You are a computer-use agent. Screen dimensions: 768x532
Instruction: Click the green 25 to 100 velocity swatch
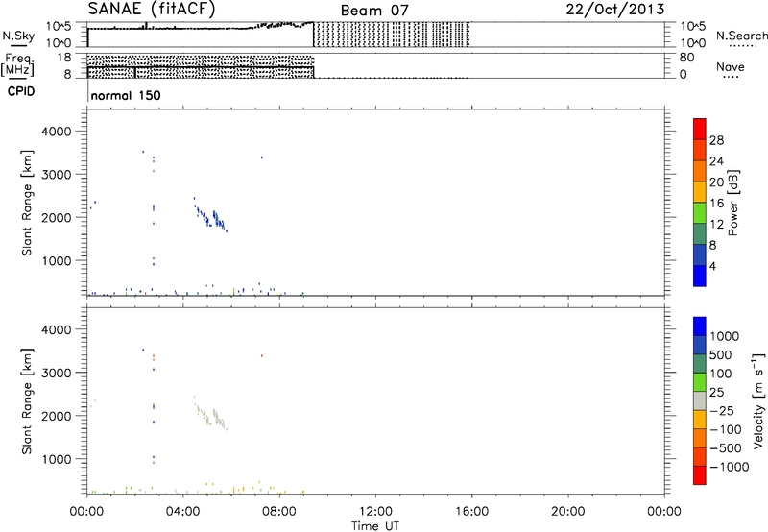click(x=700, y=382)
